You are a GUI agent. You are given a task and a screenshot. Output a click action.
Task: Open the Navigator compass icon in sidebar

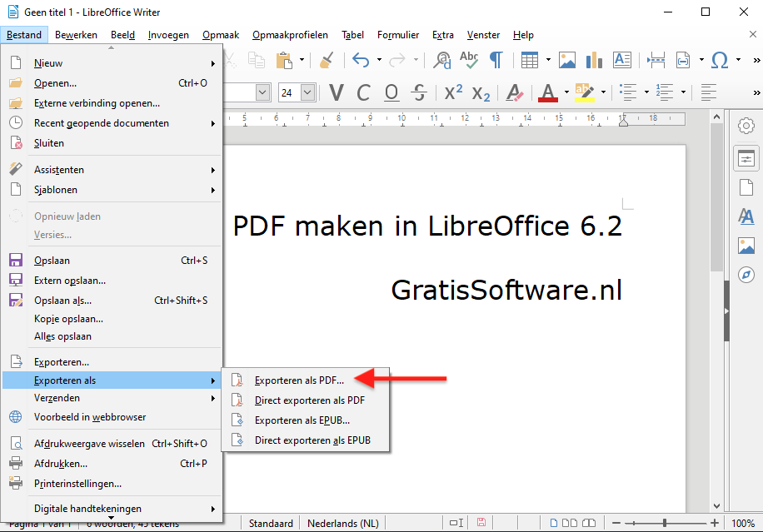point(746,275)
